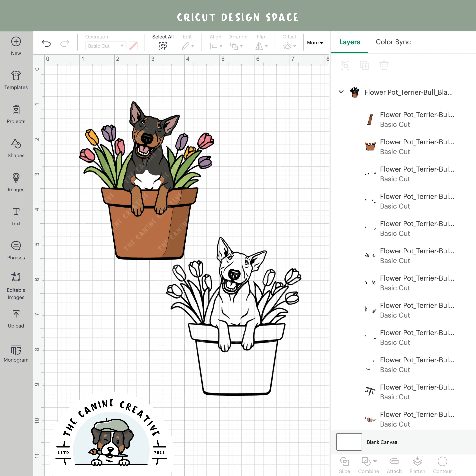Open the Basic Cut operation dropdown
The image size is (476, 476).
tap(105, 46)
